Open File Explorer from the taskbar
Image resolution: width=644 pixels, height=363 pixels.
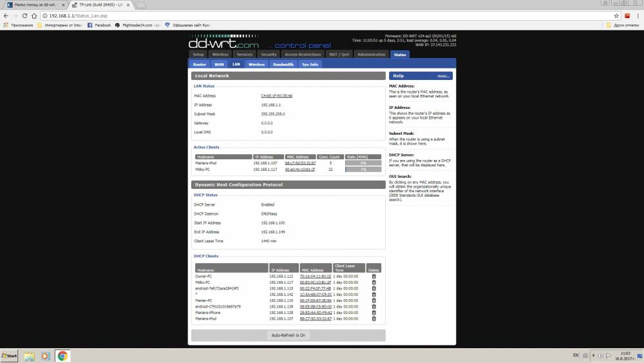coord(29,356)
